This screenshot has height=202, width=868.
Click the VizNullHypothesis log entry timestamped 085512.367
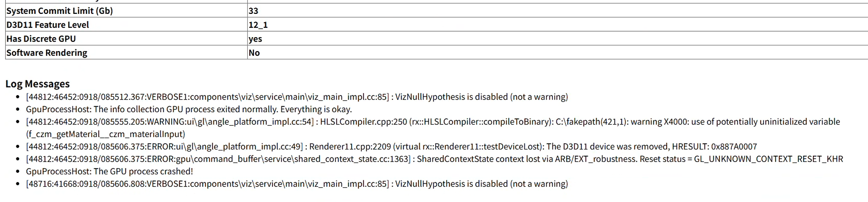(x=297, y=97)
